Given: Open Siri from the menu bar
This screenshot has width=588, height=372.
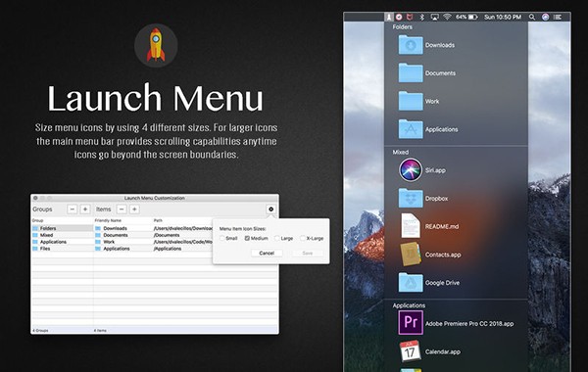Looking at the screenshot, I should tap(545, 17).
